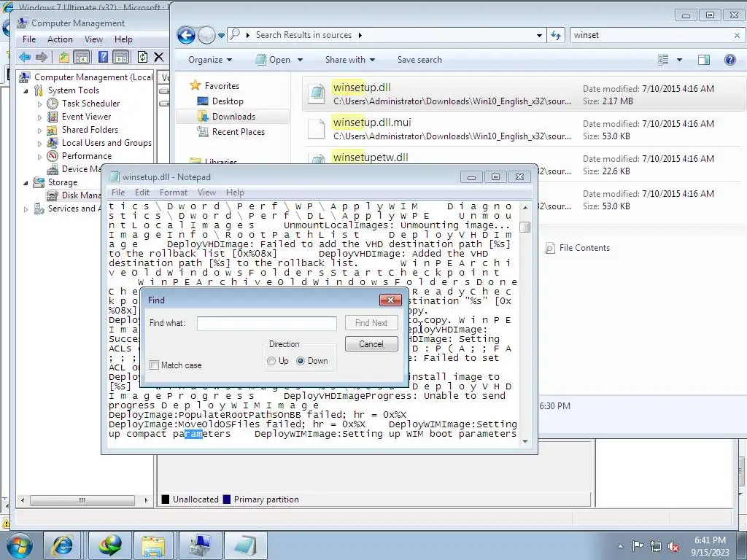
Task: Open the Share with dropdown
Action: click(x=350, y=60)
